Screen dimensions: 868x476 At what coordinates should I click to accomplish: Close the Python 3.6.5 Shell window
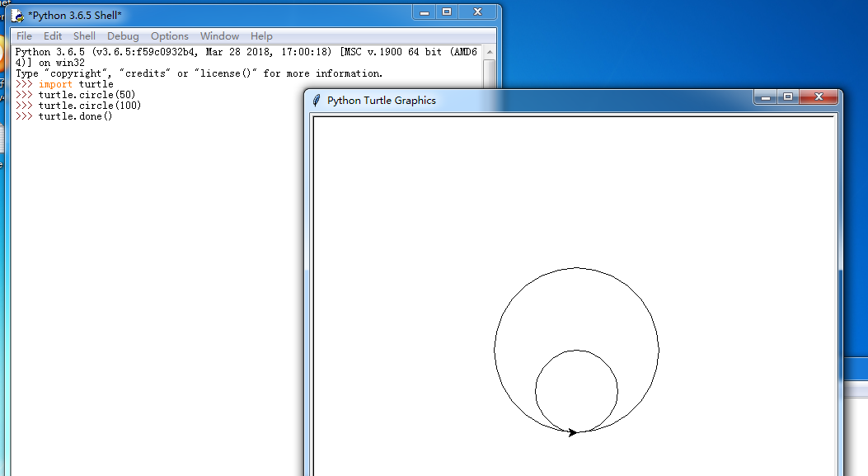[477, 12]
